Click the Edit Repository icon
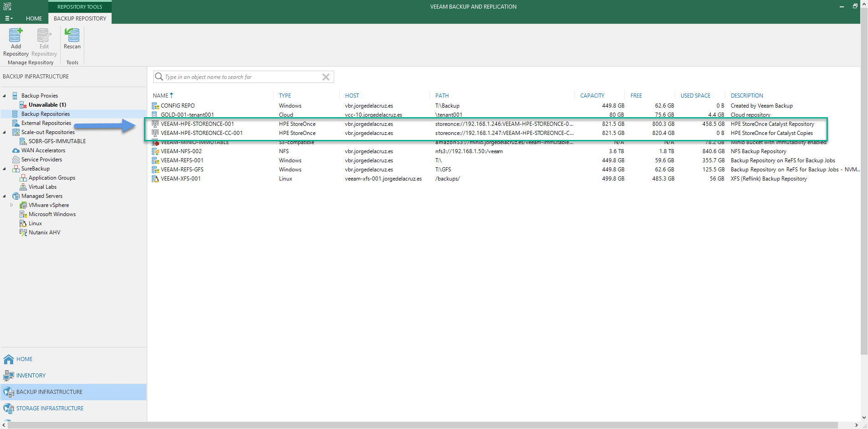This screenshot has width=868, height=429. 44,36
